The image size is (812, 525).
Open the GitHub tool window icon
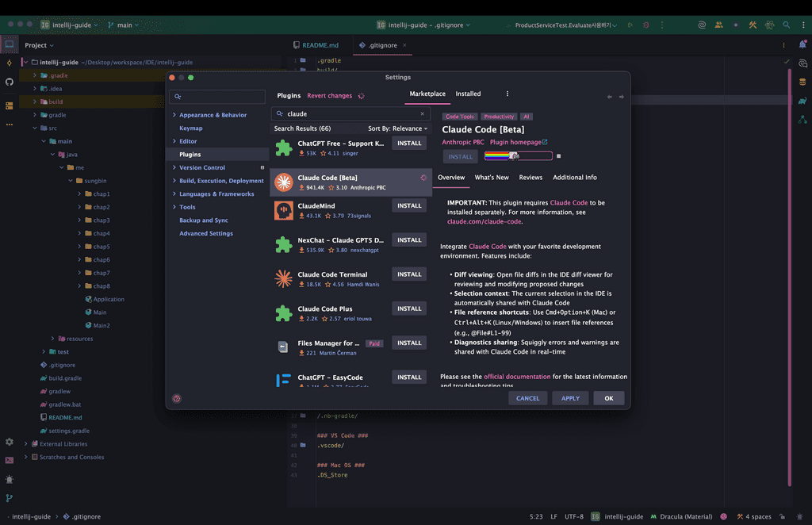(10, 82)
